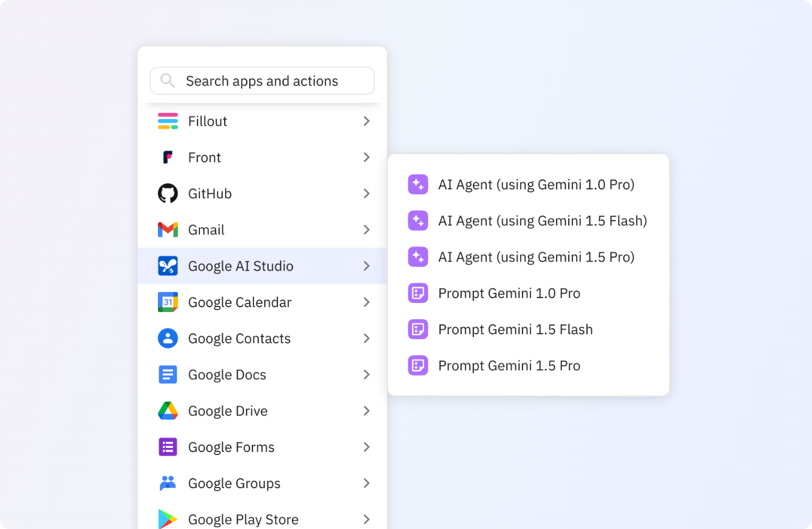
Task: Open the Front app entry
Action: [x=262, y=157]
